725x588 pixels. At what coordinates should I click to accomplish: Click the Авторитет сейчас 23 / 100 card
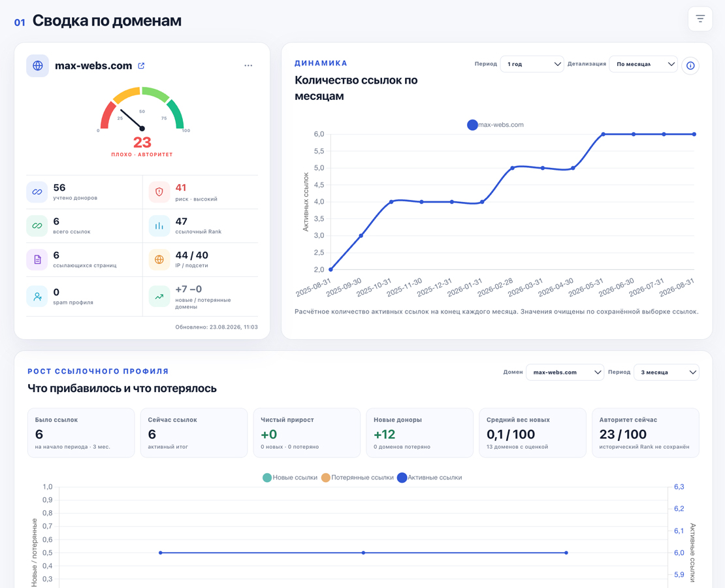[x=645, y=433]
